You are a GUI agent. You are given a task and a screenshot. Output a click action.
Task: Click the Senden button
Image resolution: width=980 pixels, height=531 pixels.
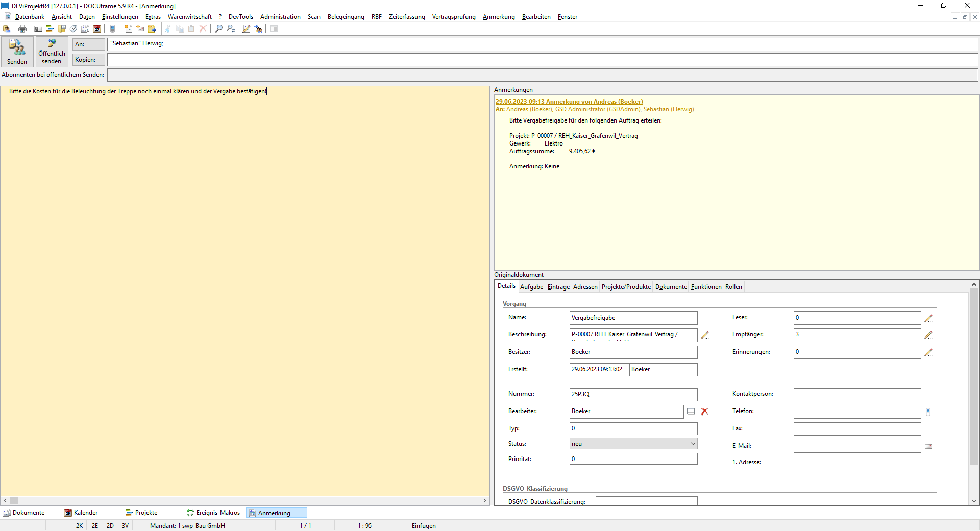point(17,52)
